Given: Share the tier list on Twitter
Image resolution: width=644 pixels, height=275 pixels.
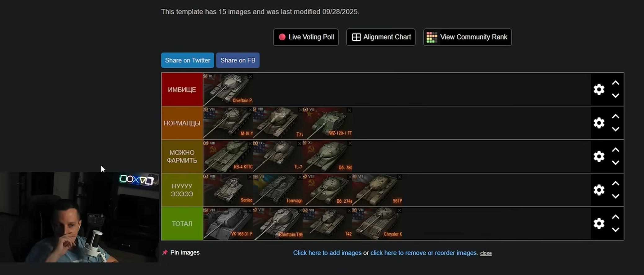Looking at the screenshot, I should point(188,60).
